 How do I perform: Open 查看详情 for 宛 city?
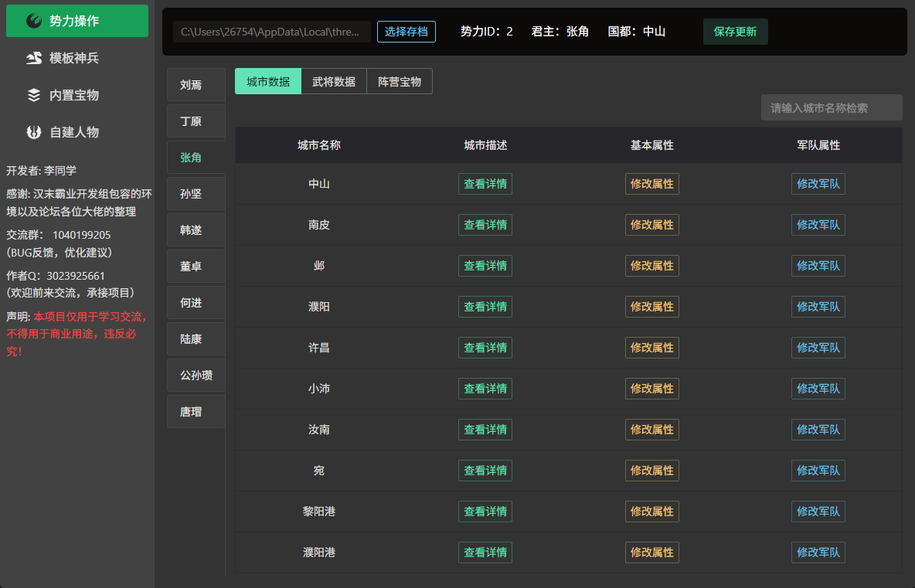[x=485, y=470]
